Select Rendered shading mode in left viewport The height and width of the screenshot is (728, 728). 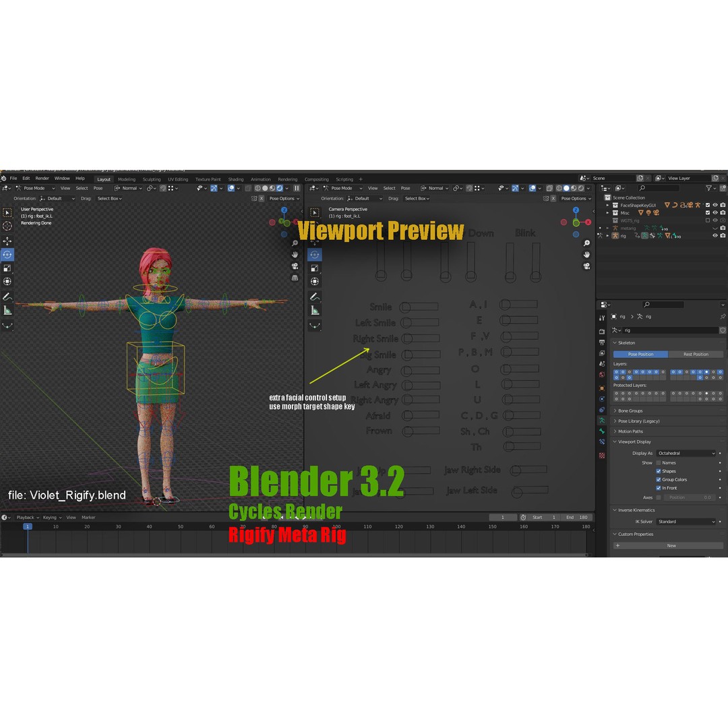click(x=280, y=188)
